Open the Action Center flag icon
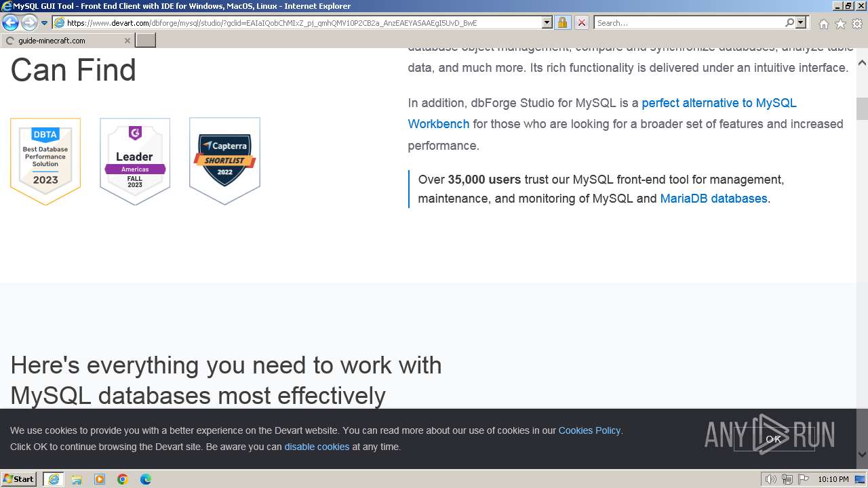The image size is (868, 488). [804, 479]
